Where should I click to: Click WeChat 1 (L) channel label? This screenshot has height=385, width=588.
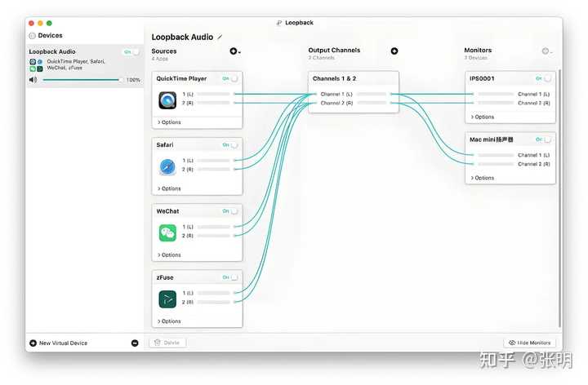point(188,227)
